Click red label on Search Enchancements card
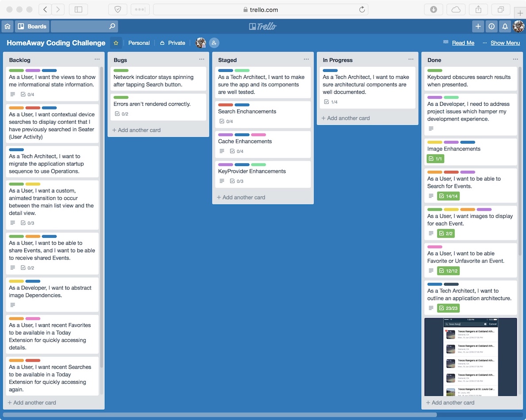Viewport: 526px width, 420px height. coord(225,105)
